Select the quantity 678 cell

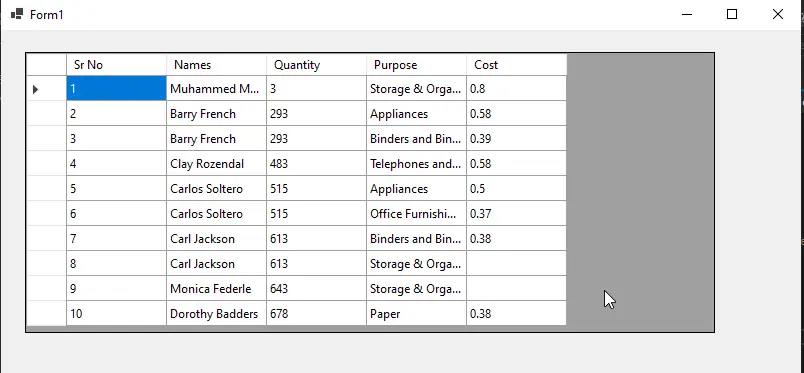tap(316, 313)
